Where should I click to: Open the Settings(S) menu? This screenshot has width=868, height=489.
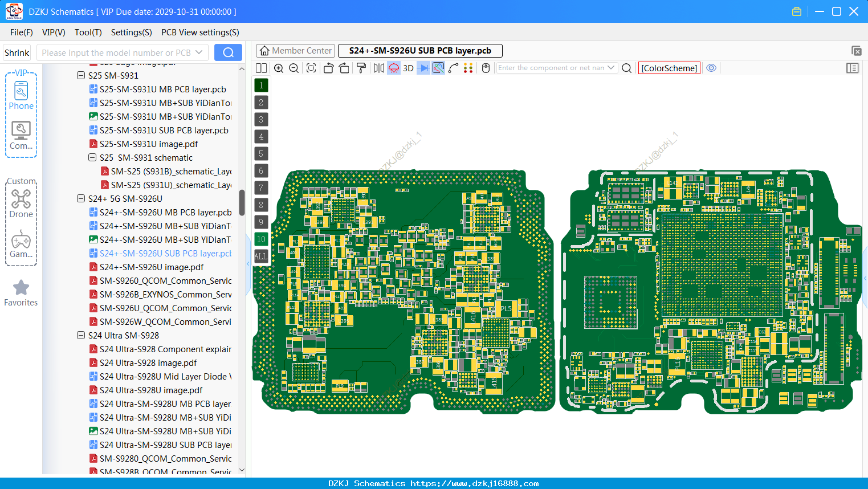point(132,32)
